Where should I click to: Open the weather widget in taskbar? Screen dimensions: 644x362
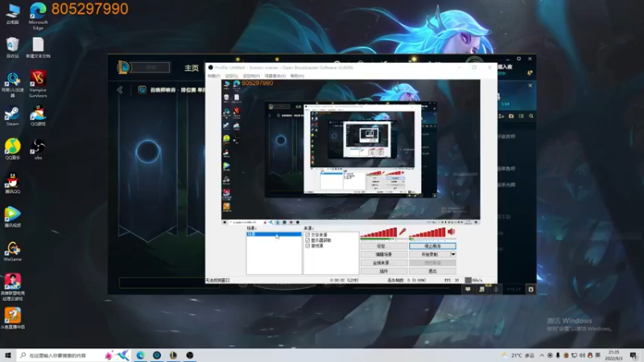click(x=518, y=356)
